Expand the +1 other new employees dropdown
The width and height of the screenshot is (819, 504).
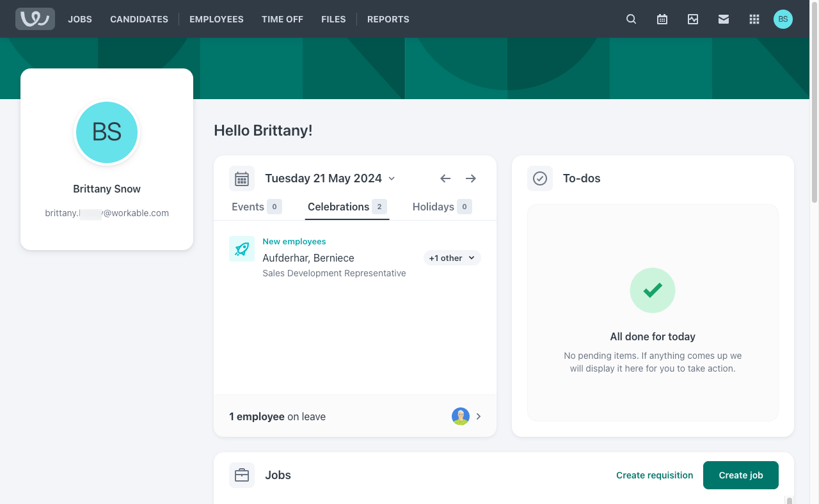click(x=452, y=258)
